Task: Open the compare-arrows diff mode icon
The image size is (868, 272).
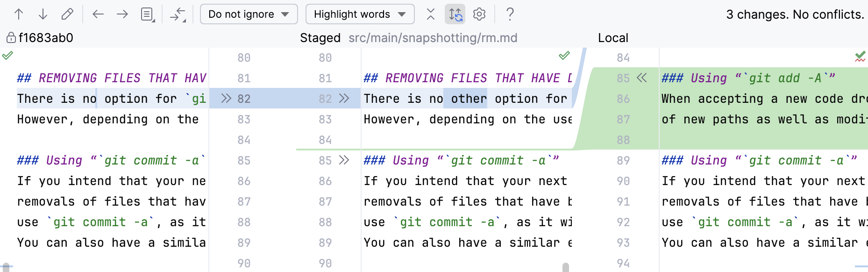Action: pyautogui.click(x=178, y=14)
